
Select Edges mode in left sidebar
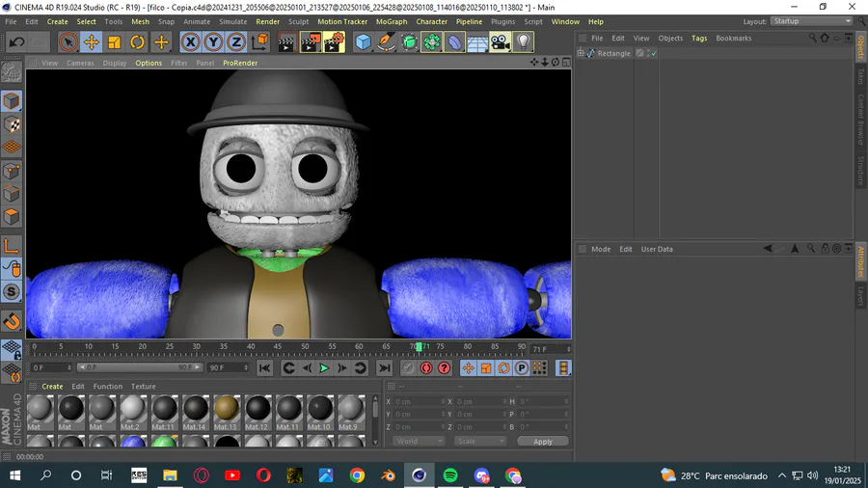coord(12,194)
